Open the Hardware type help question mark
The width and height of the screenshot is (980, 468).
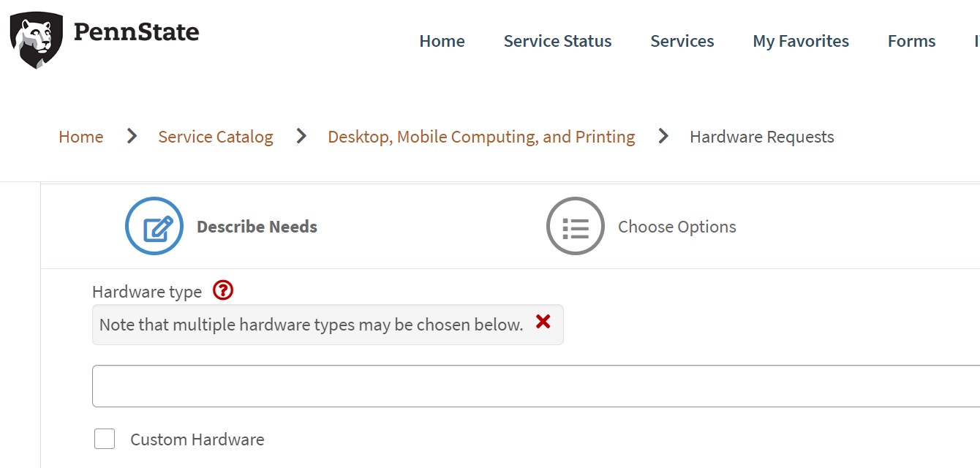(223, 290)
